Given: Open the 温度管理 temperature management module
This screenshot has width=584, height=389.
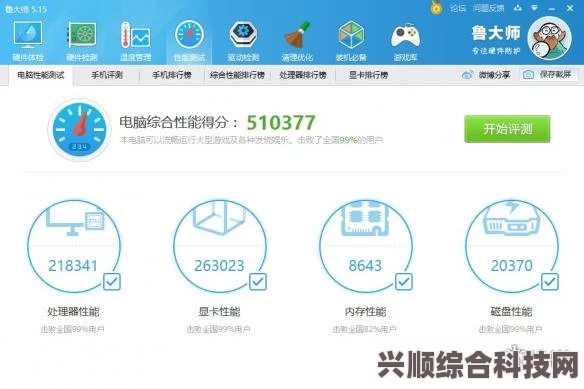Looking at the screenshot, I should click(x=136, y=41).
